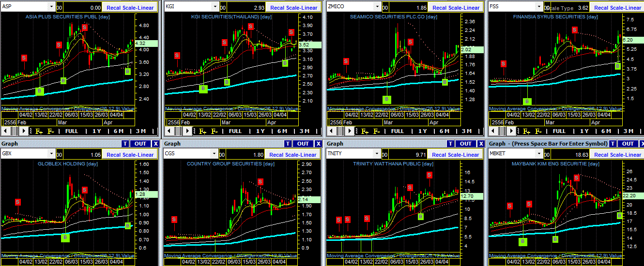Open the GBX symbol dropdown
The height and width of the screenshot is (266, 644).
pos(51,154)
